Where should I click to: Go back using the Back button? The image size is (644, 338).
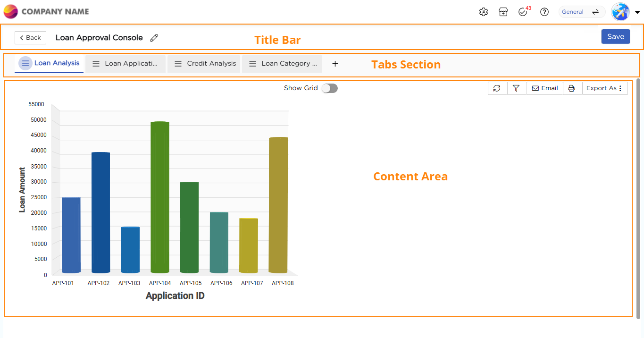[x=30, y=38]
